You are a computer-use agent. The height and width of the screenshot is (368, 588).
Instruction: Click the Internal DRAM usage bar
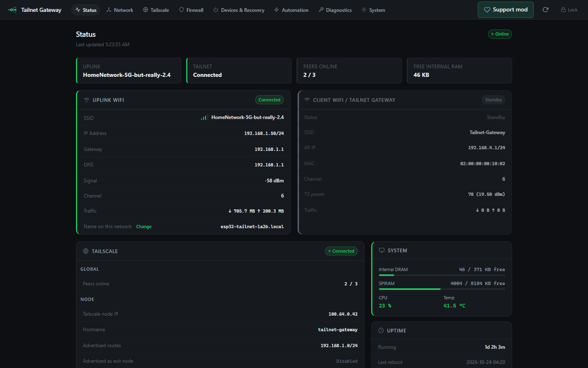pos(442,275)
